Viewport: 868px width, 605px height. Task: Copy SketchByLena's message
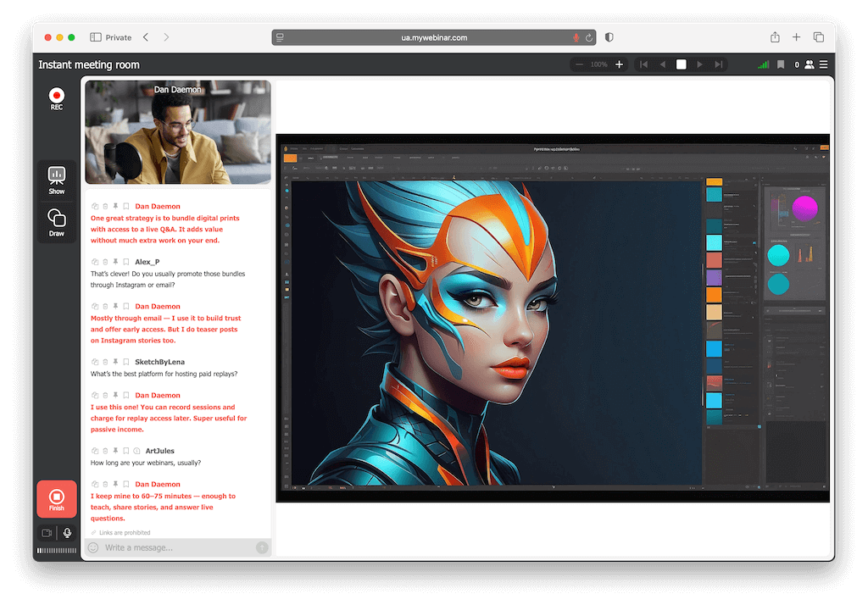tap(95, 362)
